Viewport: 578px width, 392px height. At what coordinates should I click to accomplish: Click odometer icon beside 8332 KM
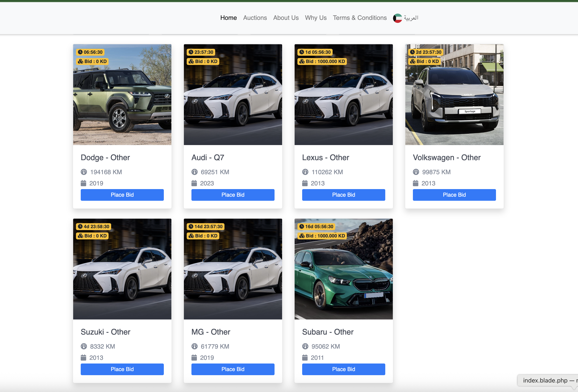(84, 346)
